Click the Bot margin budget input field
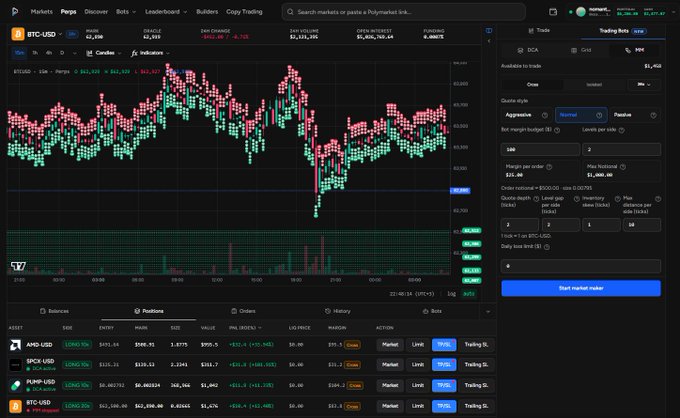Image resolution: width=680 pixels, height=418 pixels. (x=540, y=149)
